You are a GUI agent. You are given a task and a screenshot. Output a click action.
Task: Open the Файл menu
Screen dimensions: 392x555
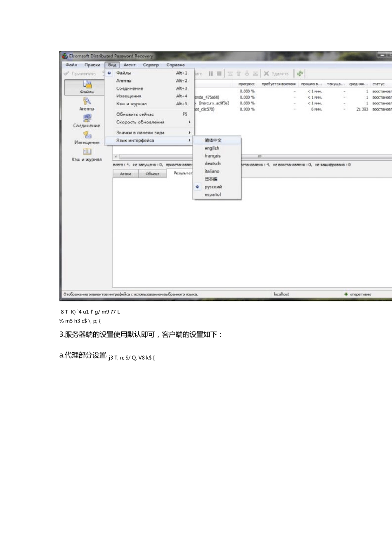71,65
